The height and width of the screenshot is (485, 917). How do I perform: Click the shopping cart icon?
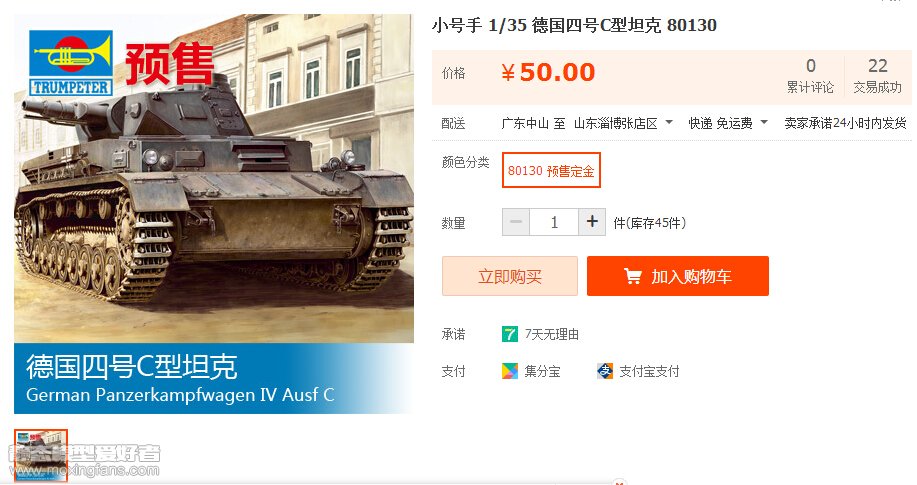pos(633,276)
